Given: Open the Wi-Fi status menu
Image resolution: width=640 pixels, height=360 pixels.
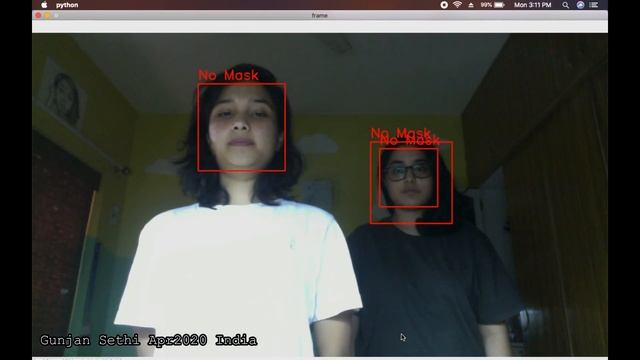Looking at the screenshot, I should pyautogui.click(x=458, y=5).
